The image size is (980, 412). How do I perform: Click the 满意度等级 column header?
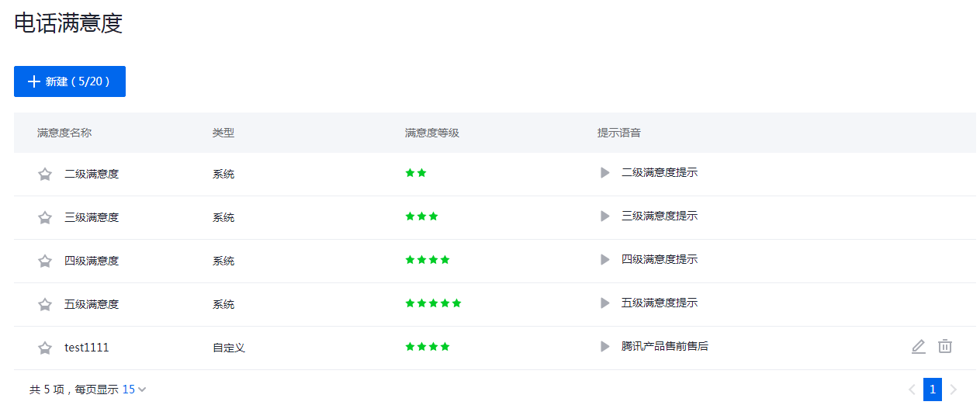coord(432,133)
